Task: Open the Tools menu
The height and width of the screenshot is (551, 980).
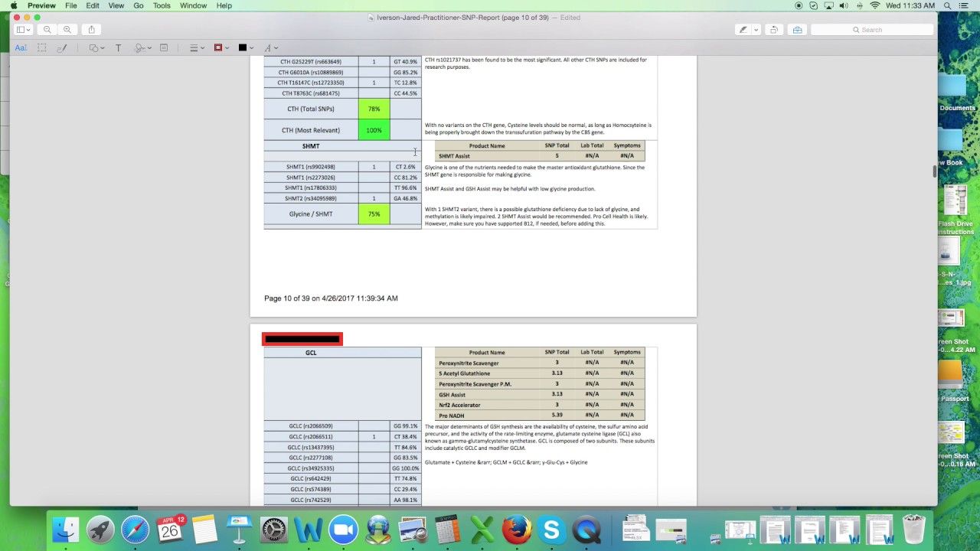Action: click(162, 5)
